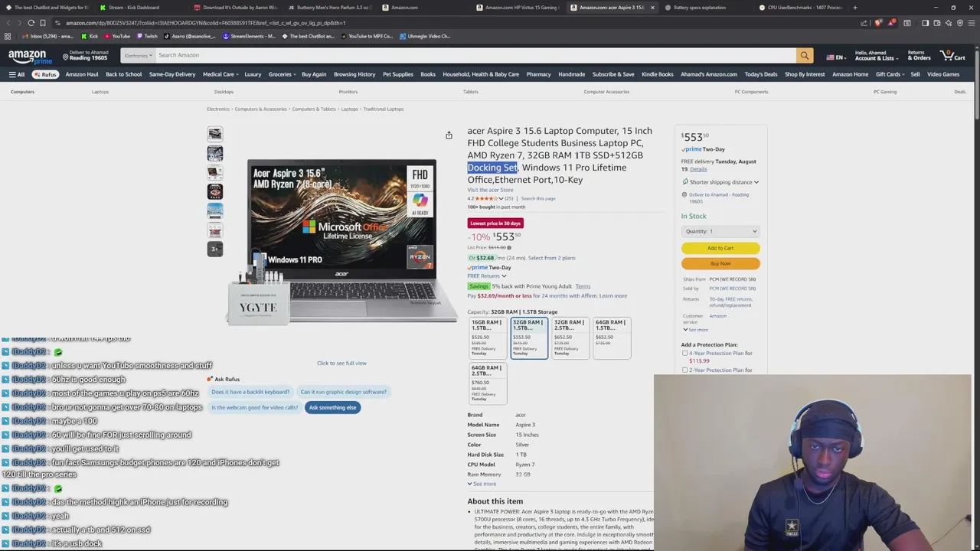Check the 2-Year Protection Plan box
The height and width of the screenshot is (551, 980).
(685, 370)
